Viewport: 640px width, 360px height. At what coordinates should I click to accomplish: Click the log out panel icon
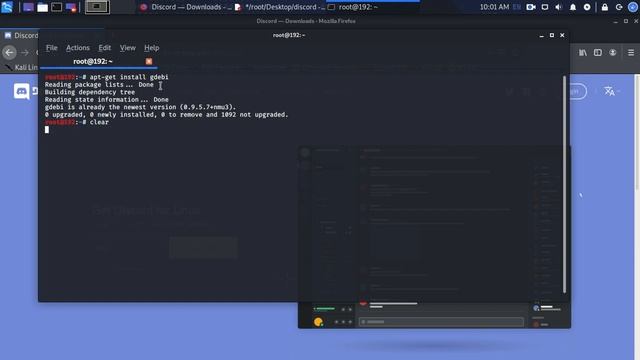point(619,7)
